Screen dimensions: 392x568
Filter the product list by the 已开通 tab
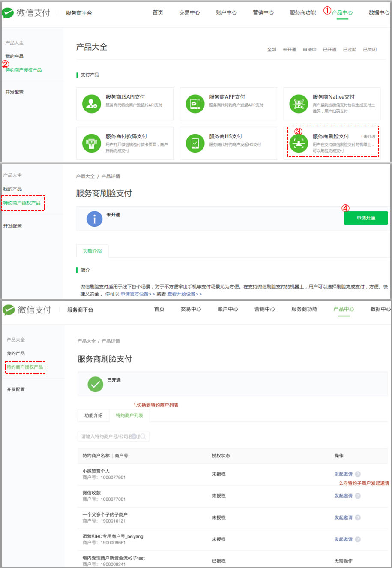(x=329, y=50)
